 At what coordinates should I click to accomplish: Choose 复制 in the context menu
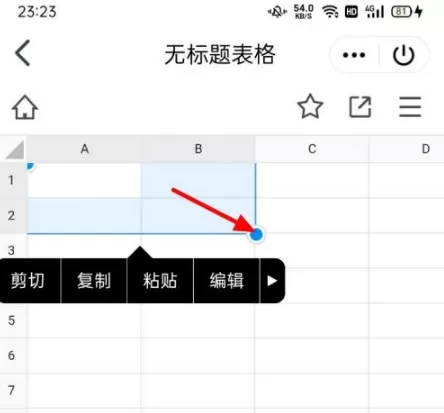click(94, 281)
